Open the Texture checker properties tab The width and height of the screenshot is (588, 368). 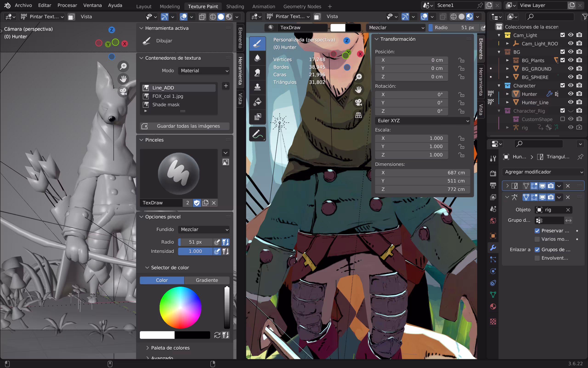[x=493, y=322]
